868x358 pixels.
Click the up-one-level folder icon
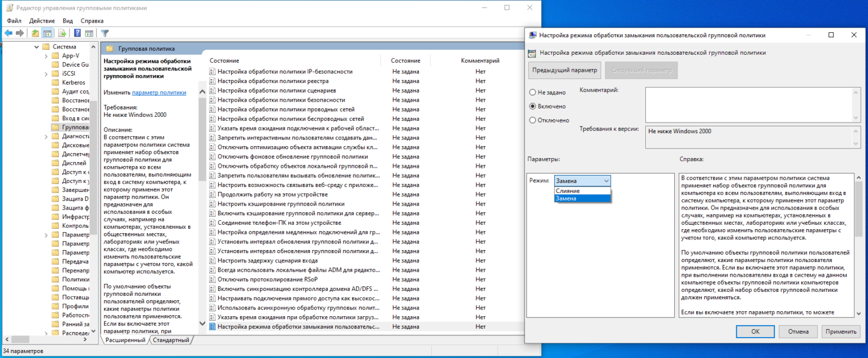(36, 33)
